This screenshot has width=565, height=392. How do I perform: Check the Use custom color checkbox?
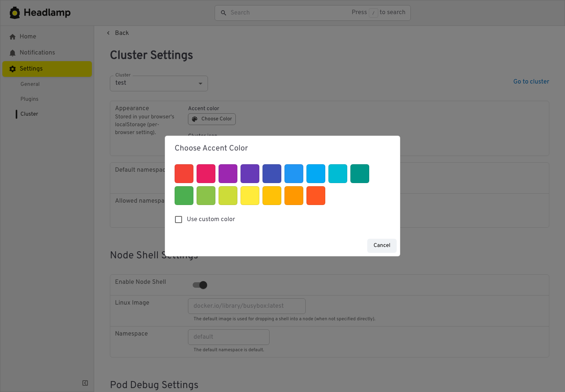click(x=179, y=220)
